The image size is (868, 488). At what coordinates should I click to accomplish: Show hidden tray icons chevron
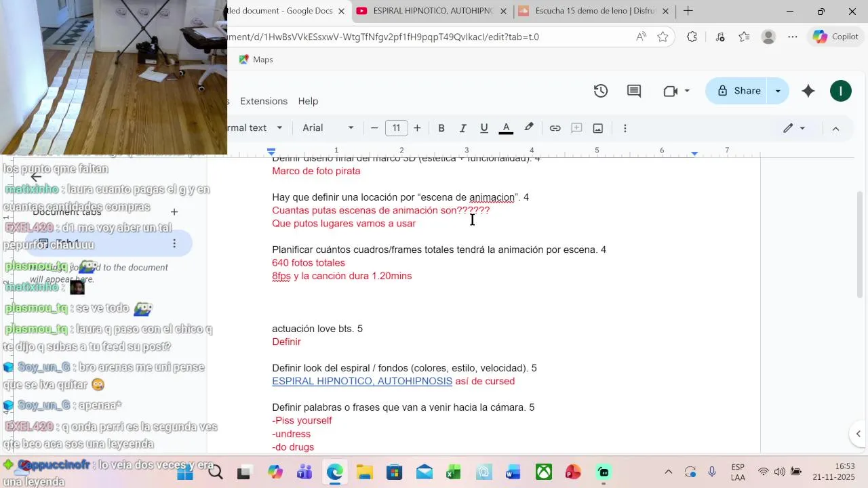669,472
